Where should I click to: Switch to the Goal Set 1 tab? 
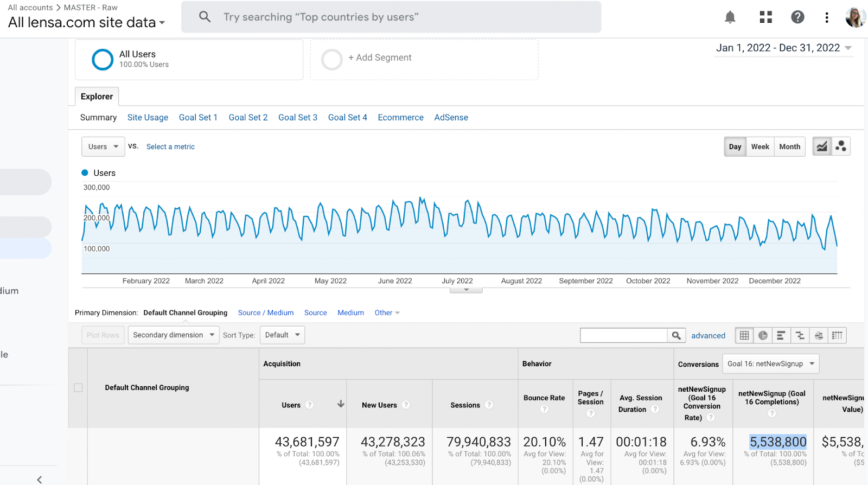(198, 117)
